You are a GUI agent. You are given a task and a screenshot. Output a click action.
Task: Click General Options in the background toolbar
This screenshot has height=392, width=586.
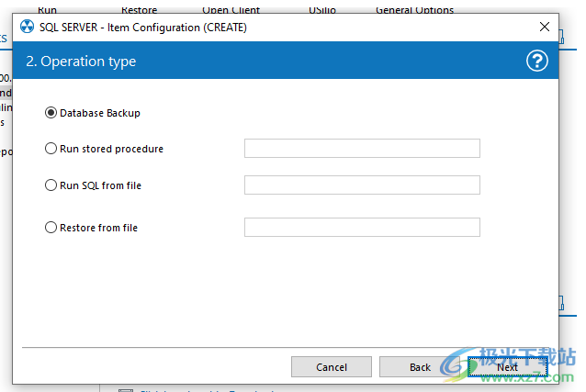pyautogui.click(x=414, y=10)
